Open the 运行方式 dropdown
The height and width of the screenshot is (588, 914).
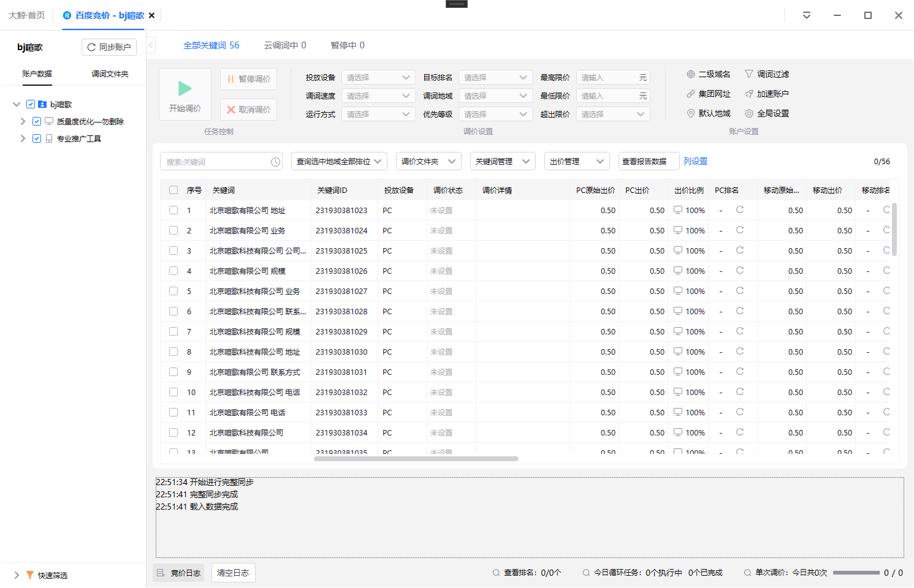click(x=378, y=115)
